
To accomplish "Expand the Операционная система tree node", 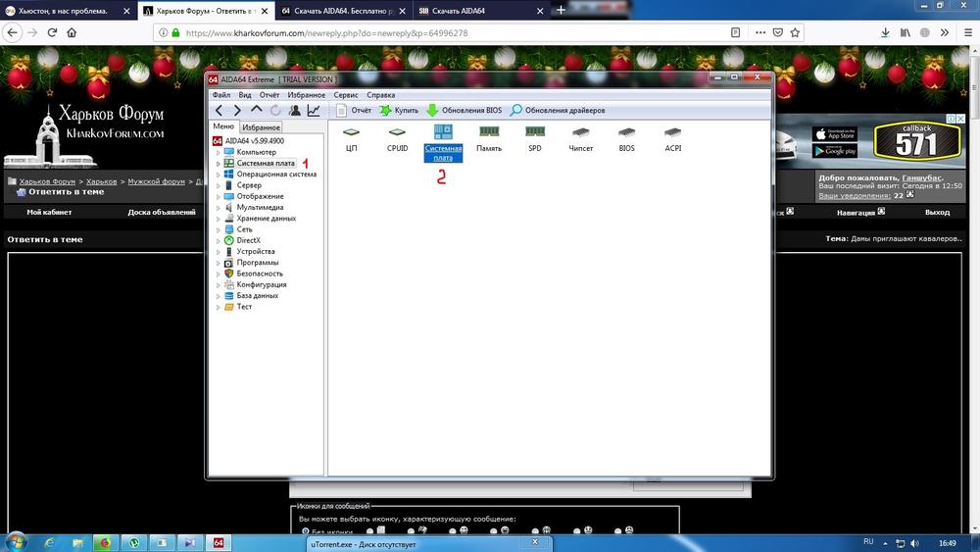I will pos(219,175).
